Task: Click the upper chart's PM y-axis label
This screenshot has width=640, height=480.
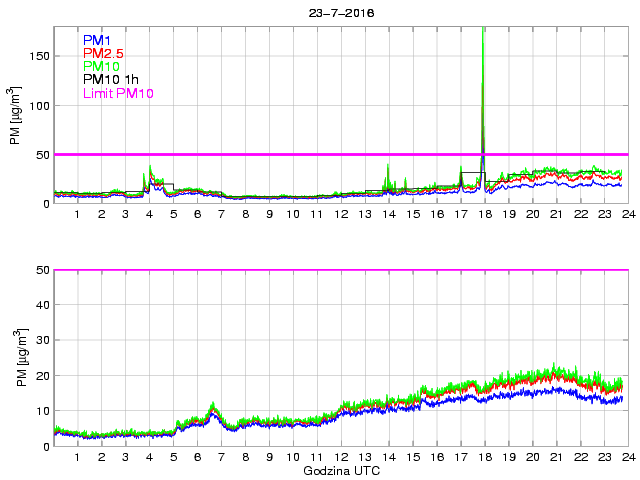Action: pyautogui.click(x=15, y=116)
